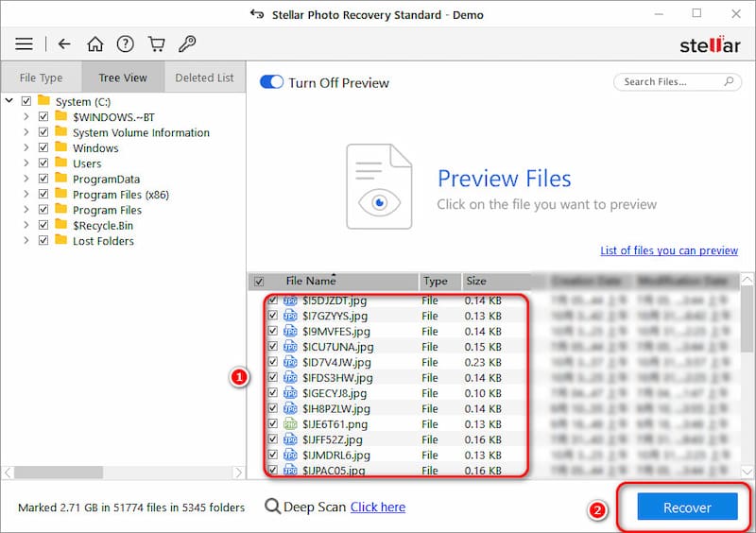Expand the Users folder node
Screen dimensions: 756x533
tap(26, 163)
